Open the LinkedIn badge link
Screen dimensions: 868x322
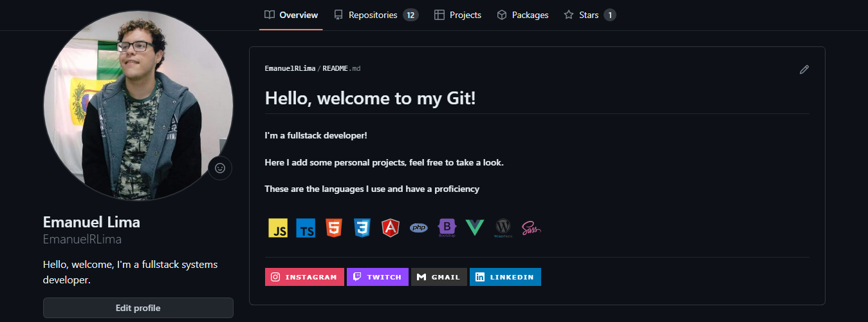505,277
